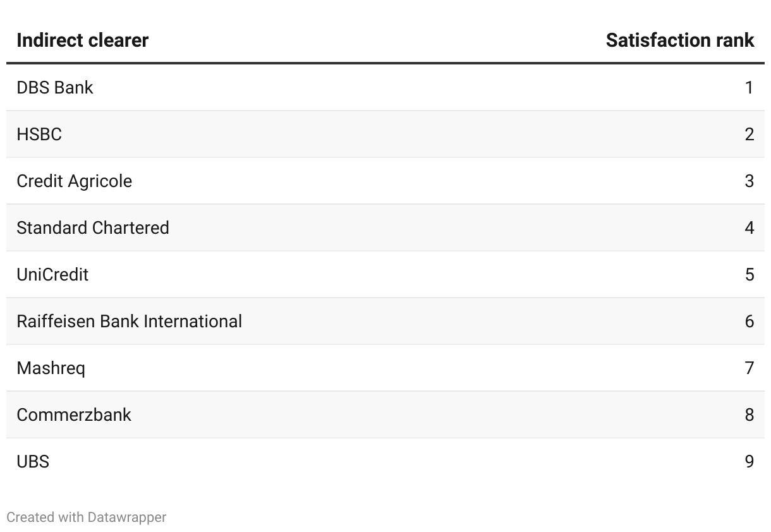Image resolution: width=771 pixels, height=532 pixels.
Task: Select the Credit Agricole entry
Action: click(75, 181)
